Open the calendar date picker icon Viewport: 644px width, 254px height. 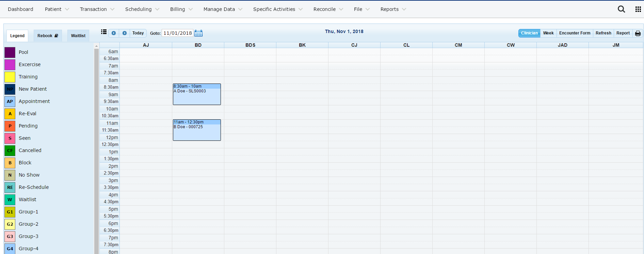point(198,33)
